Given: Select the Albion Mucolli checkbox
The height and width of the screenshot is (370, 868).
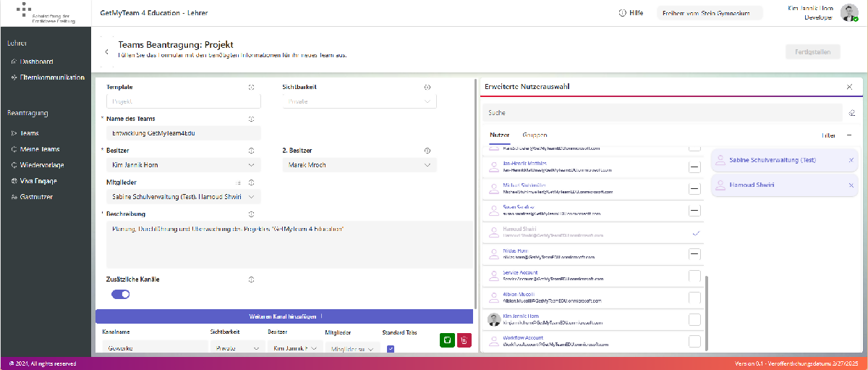Looking at the screenshot, I should 694,298.
